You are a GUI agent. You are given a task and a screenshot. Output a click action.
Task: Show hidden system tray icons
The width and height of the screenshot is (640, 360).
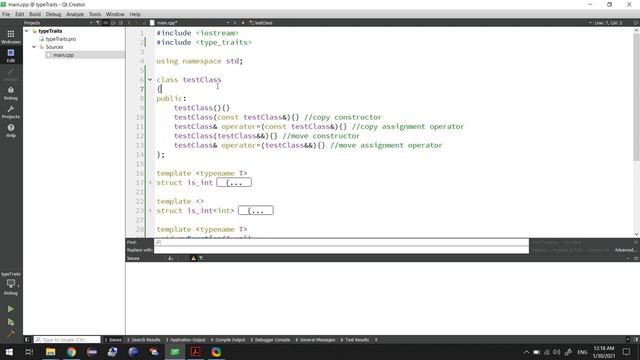(526, 352)
